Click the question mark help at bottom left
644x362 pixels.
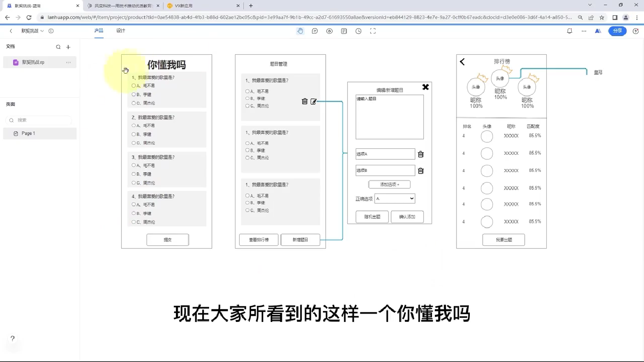click(12, 339)
